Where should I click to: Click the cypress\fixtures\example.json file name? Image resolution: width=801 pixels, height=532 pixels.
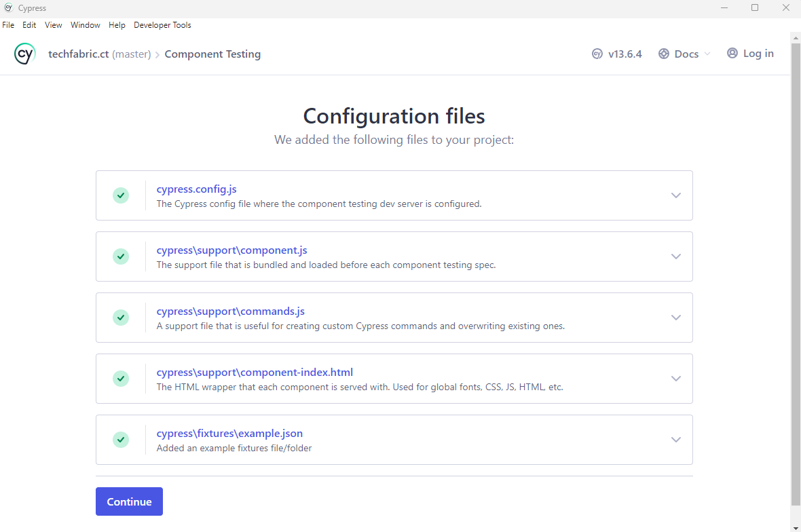[229, 433]
